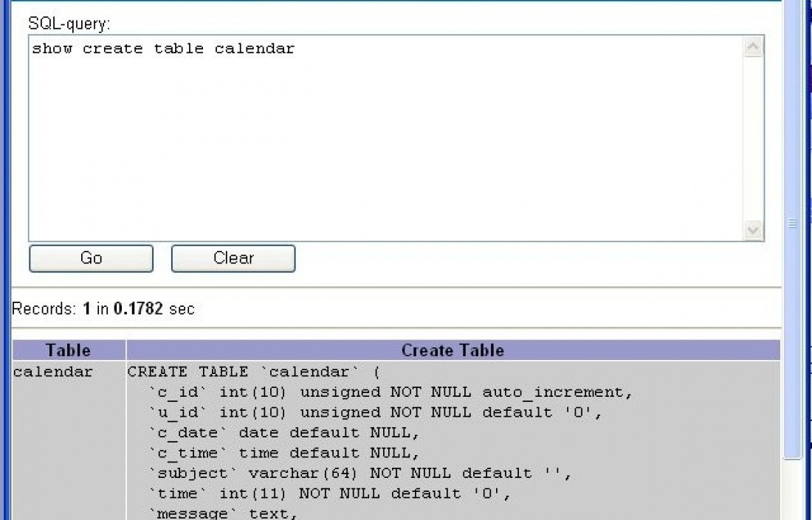The image size is (812, 520).
Task: Click the 'SQL-query:' label
Action: [69, 24]
